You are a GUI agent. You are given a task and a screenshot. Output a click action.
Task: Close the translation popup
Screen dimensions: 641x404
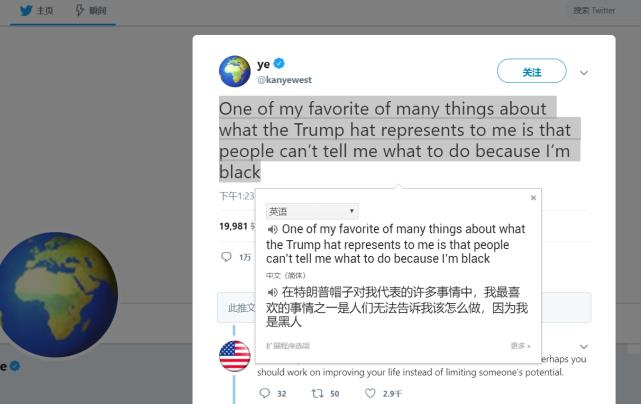click(x=533, y=198)
